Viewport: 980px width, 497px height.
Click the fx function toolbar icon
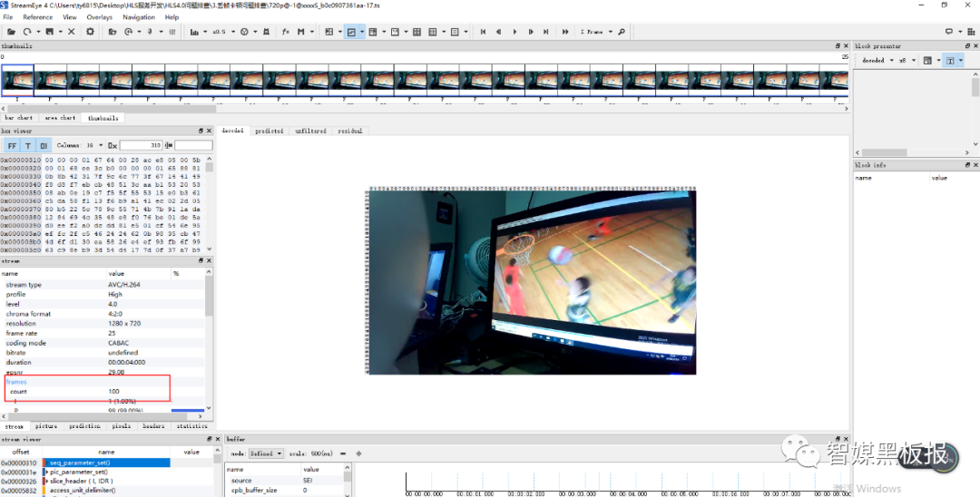pos(286,32)
